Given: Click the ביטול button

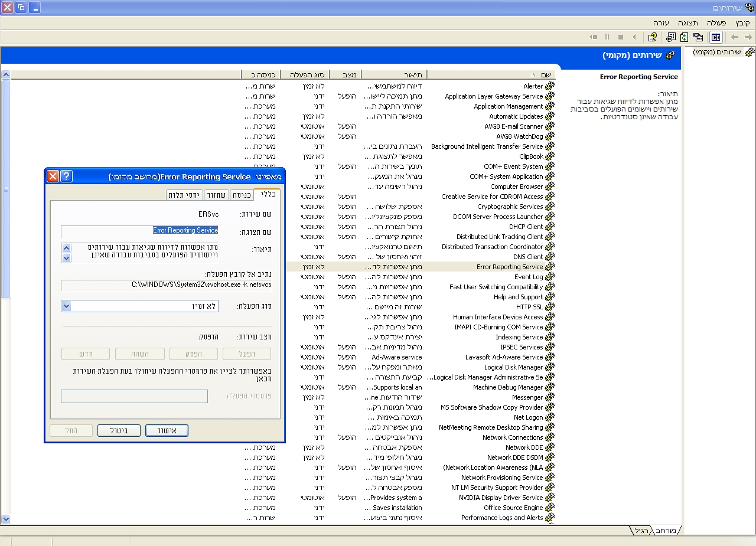Looking at the screenshot, I should 119,431.
